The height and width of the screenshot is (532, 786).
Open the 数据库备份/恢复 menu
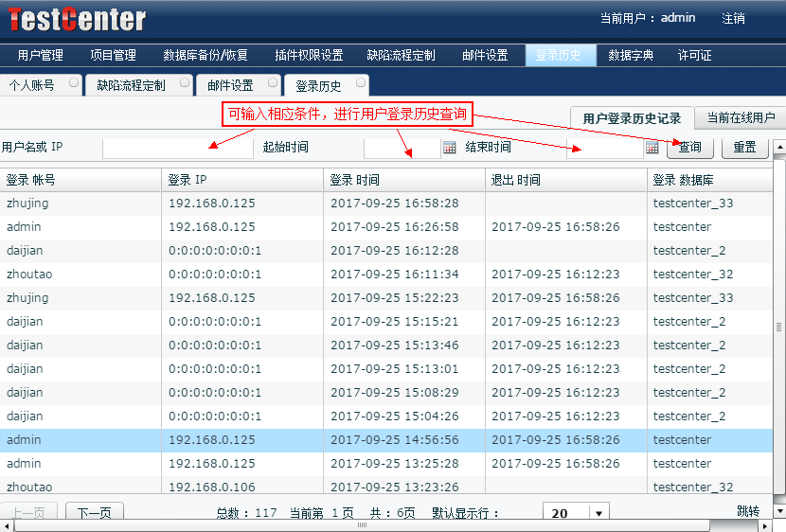tap(205, 56)
